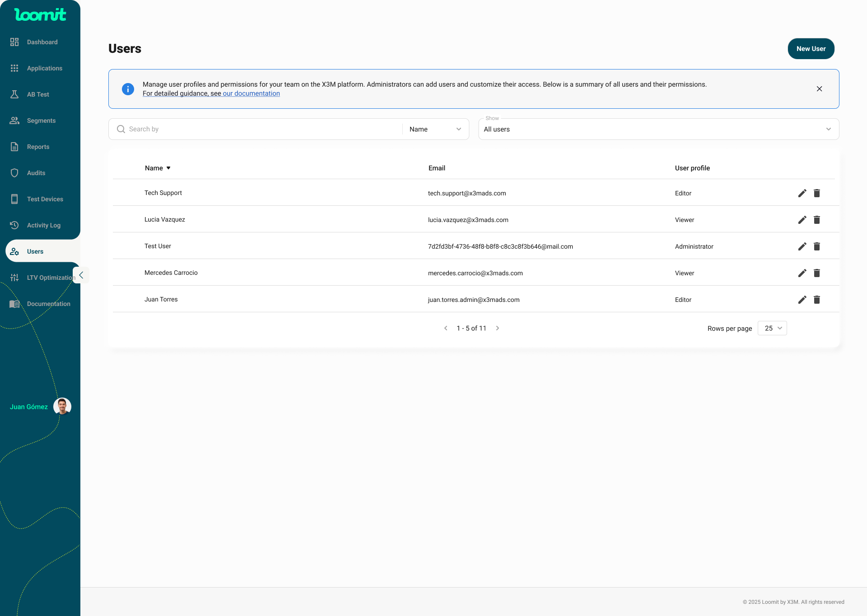Open our documentation link
The height and width of the screenshot is (616, 867).
(x=251, y=93)
